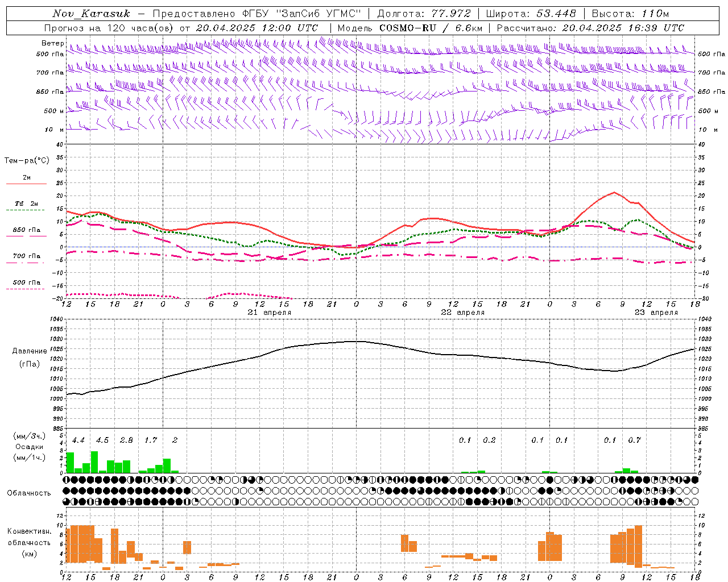Click the model label 'Модель COSMO-RU / 6.6км'
Viewport: 728px width, 582px height.
pyautogui.click(x=410, y=28)
